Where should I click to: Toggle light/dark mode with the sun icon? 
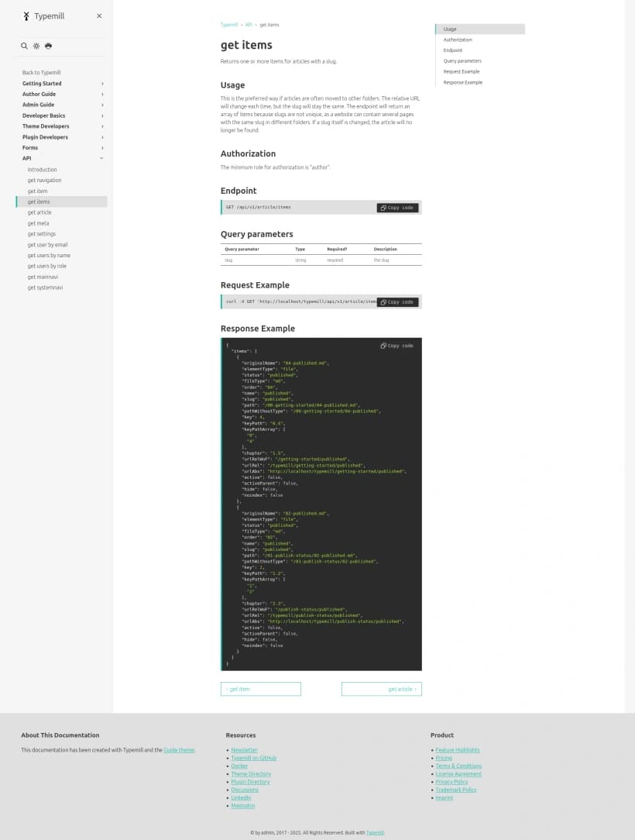36,46
